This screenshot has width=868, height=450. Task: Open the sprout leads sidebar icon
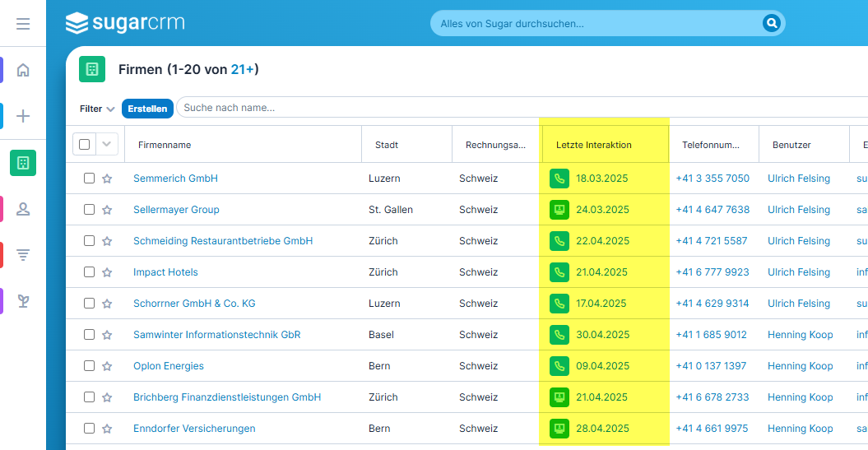point(23,301)
